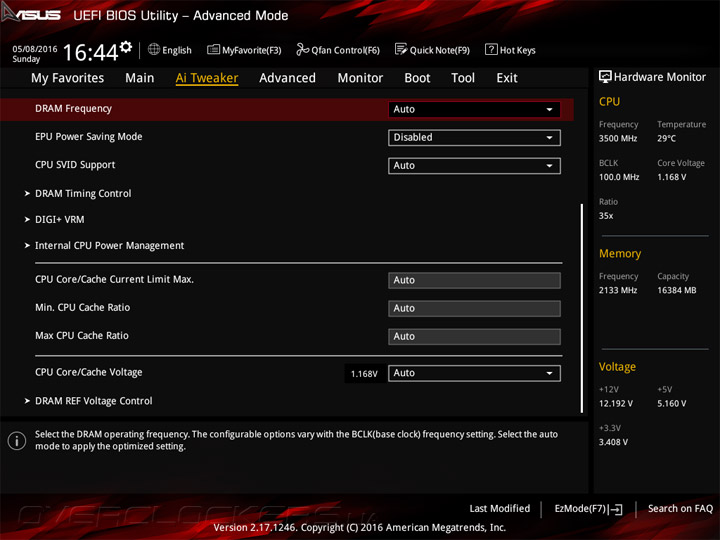Viewport: 720px width, 540px height.
Task: Open the Monitor tab
Action: (360, 78)
